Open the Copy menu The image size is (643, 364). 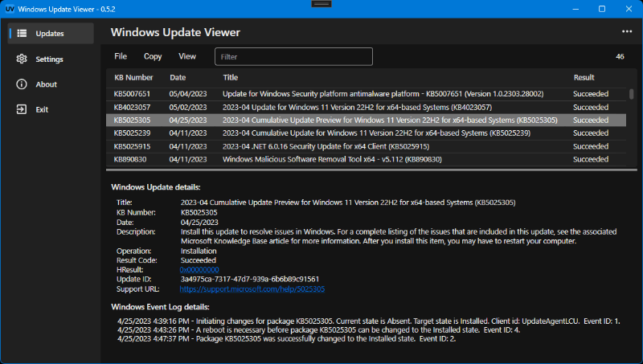153,56
